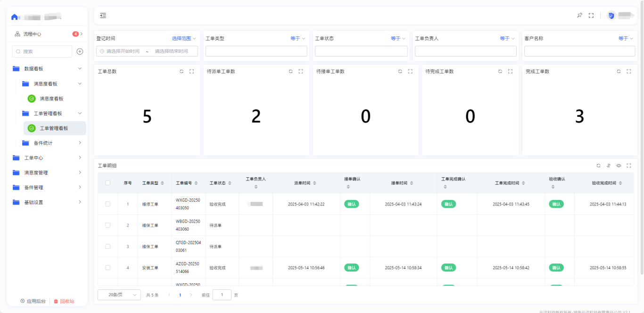Click the home logo icon

(15, 17)
